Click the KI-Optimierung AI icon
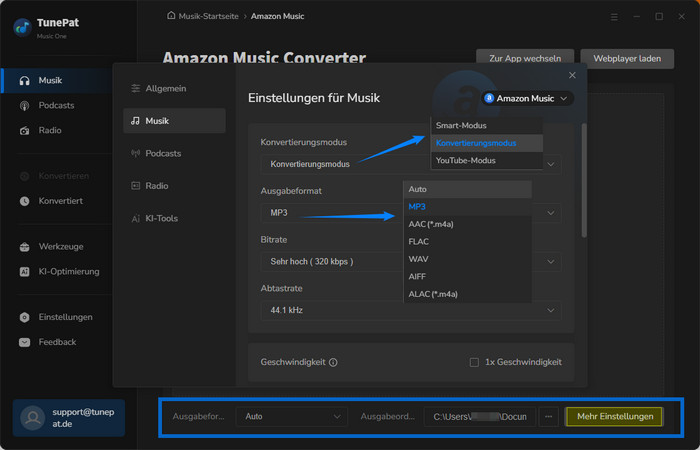Screen dimensions: 700x450 point(25,271)
